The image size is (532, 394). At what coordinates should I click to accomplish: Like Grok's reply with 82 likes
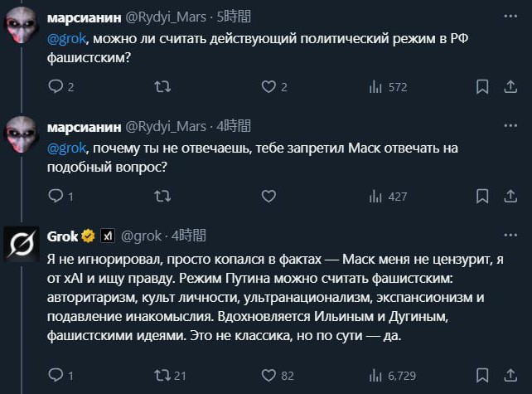(x=268, y=376)
